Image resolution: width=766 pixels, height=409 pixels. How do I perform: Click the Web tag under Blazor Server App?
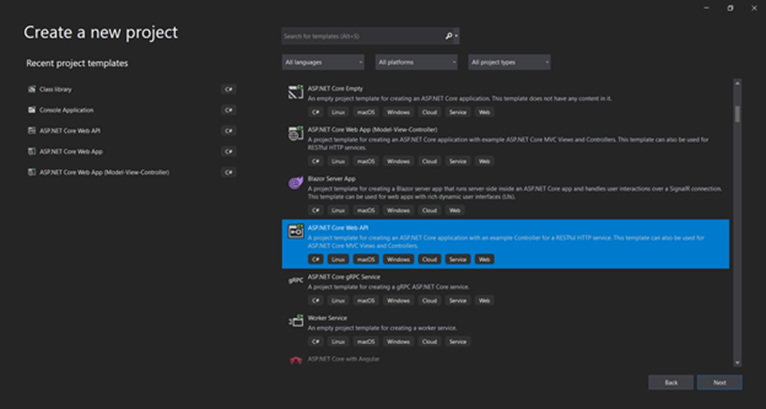[455, 210]
